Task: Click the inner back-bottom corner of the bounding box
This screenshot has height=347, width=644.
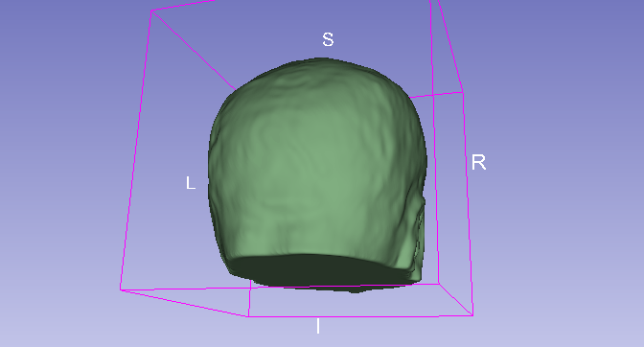Action: (439, 284)
